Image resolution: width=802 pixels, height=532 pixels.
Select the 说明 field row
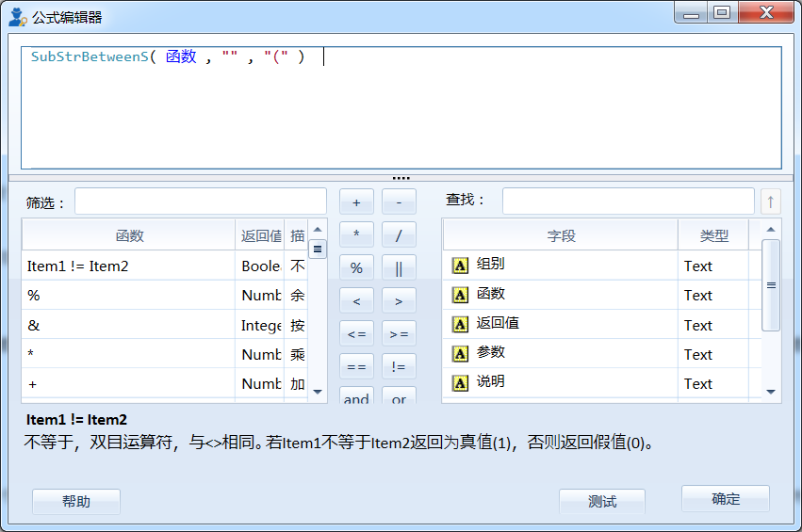coord(601,383)
